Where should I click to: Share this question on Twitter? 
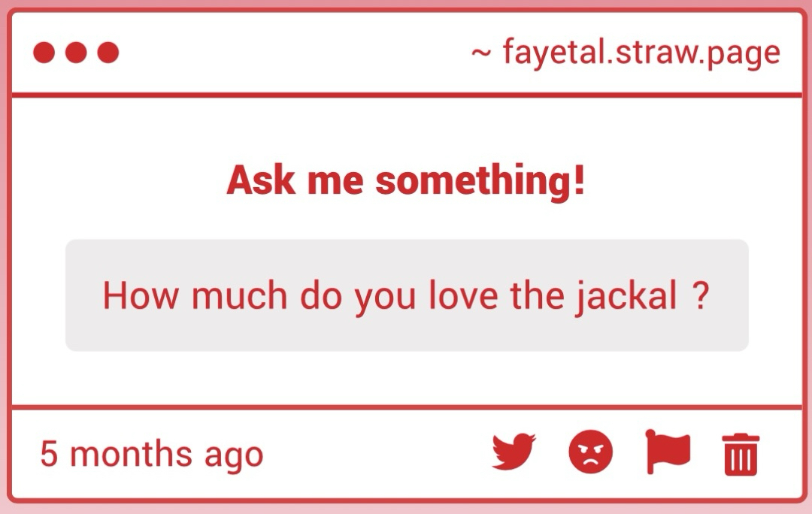click(x=514, y=452)
